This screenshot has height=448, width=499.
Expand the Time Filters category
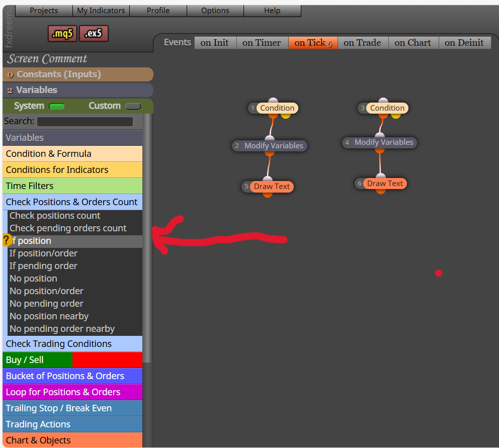[x=72, y=186]
